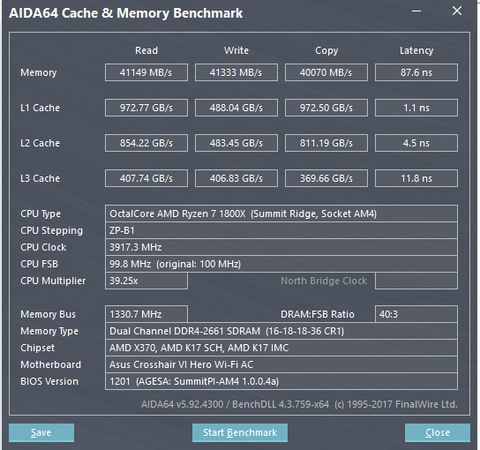Image resolution: width=480 pixels, height=450 pixels.
Task: Click the Read column header
Action: coord(146,50)
